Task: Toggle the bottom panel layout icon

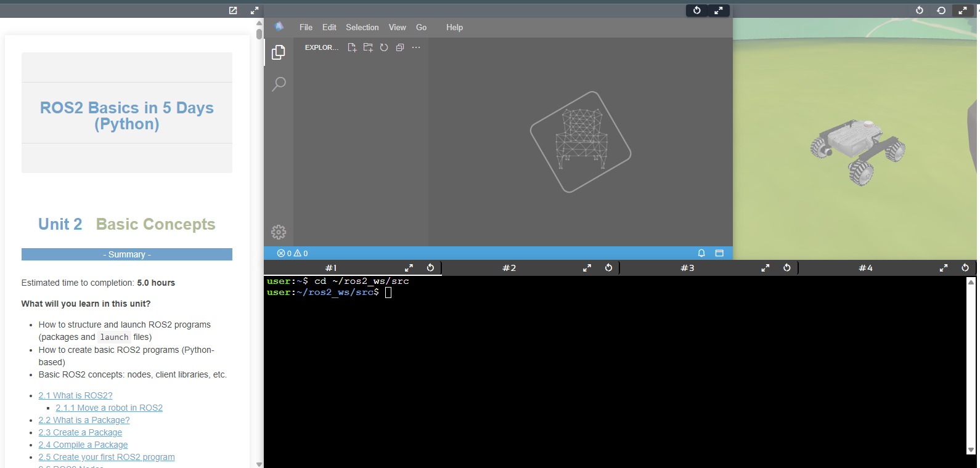Action: 719,253
